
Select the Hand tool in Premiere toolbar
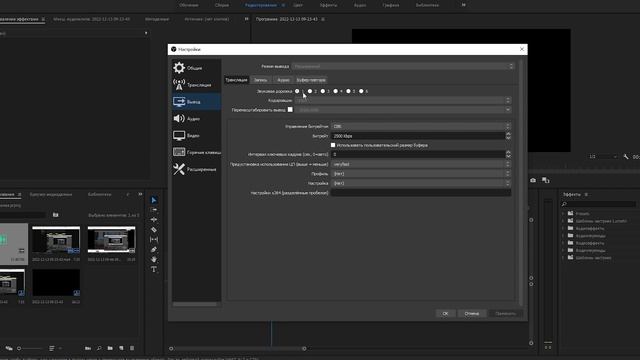click(x=153, y=259)
